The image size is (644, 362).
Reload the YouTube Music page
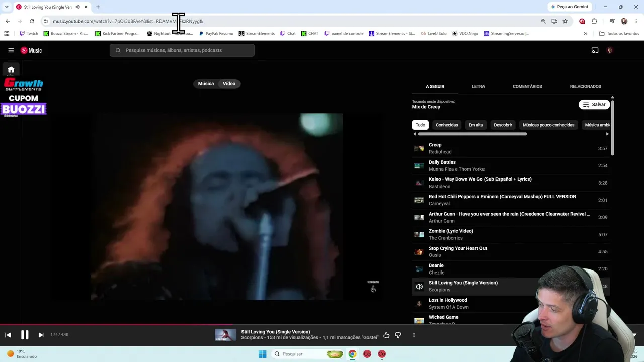coord(32,21)
